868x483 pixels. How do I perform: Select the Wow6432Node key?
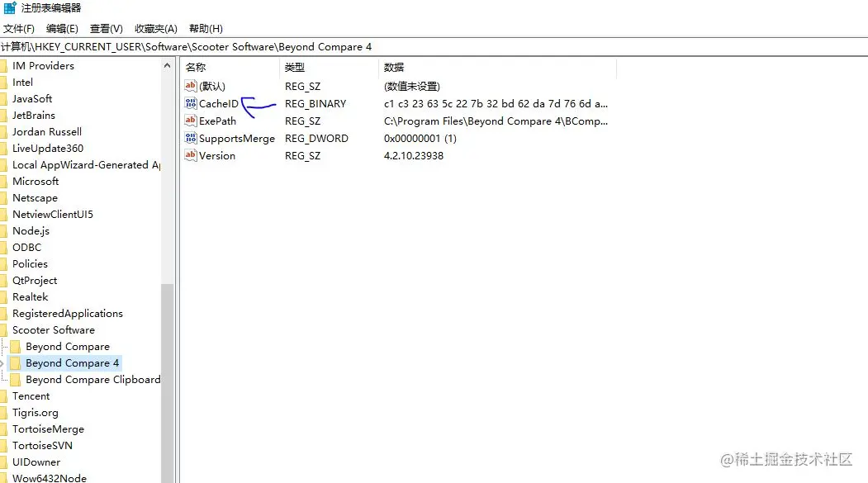click(50, 478)
